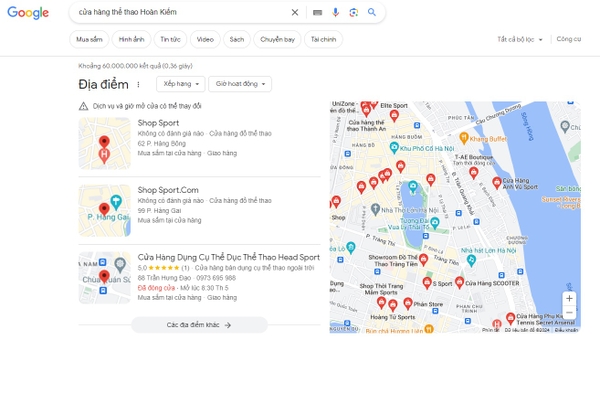
Task: Select Khu Phố Cổ Hà Nội marker
Action: point(394,147)
